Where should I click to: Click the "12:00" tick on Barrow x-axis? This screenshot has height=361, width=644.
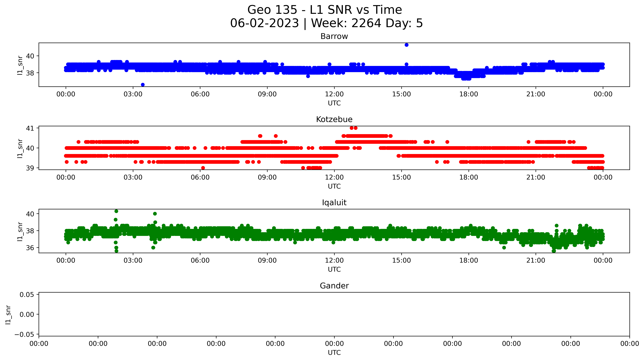point(334,94)
